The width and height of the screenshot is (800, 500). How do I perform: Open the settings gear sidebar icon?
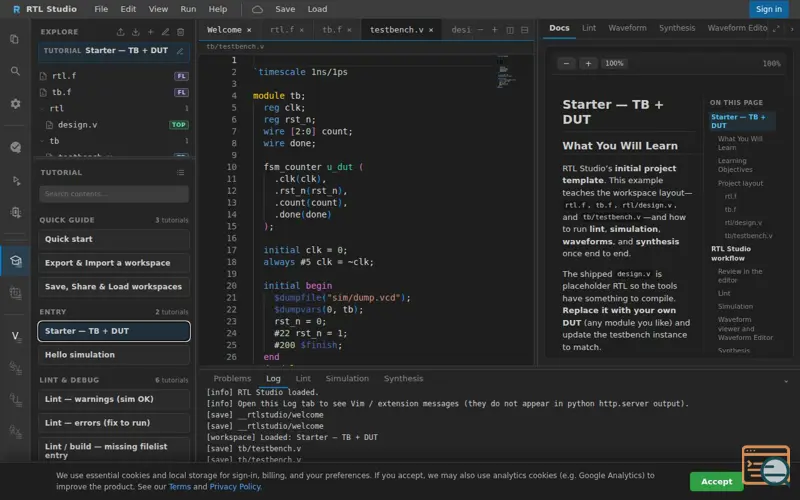pyautogui.click(x=15, y=104)
